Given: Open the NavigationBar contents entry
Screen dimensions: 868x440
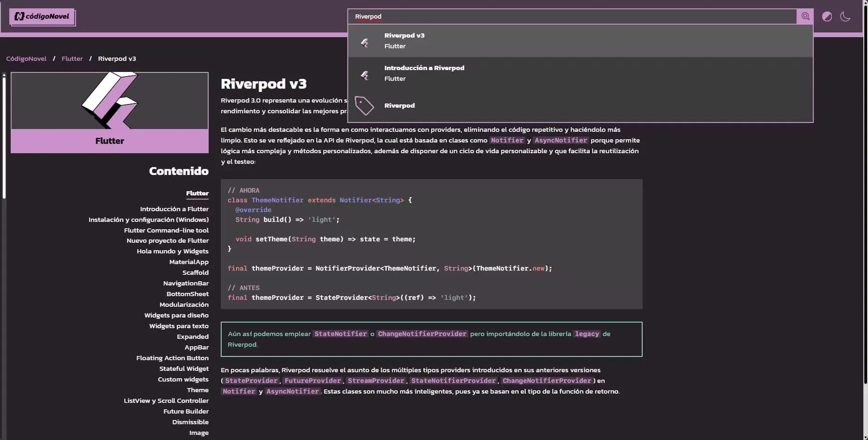Looking at the screenshot, I should tap(185, 283).
